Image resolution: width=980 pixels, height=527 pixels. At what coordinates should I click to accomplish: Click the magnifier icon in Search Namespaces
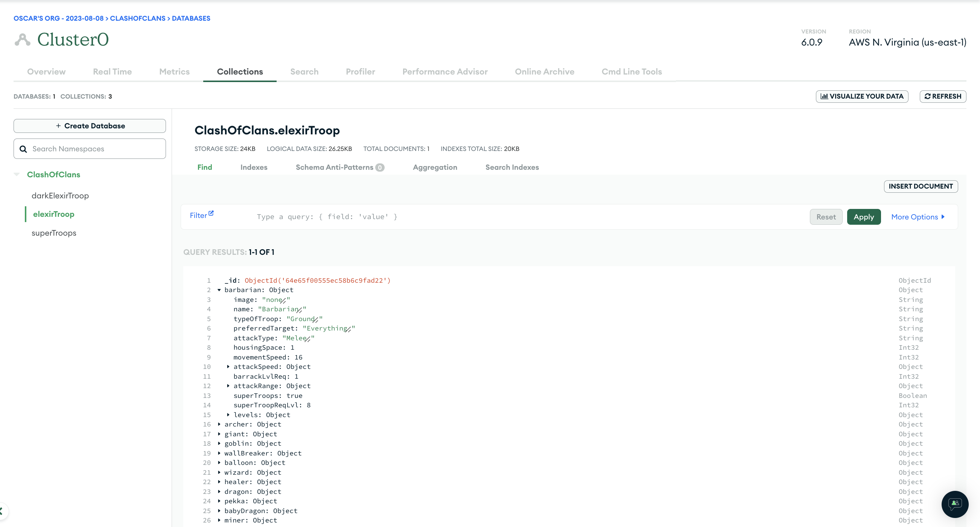[23, 149]
